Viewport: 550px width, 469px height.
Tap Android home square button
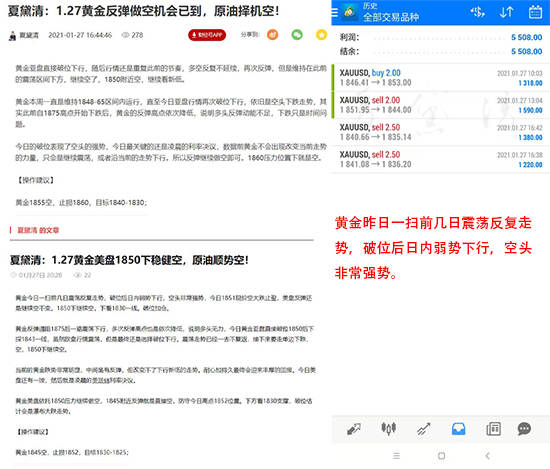click(442, 456)
